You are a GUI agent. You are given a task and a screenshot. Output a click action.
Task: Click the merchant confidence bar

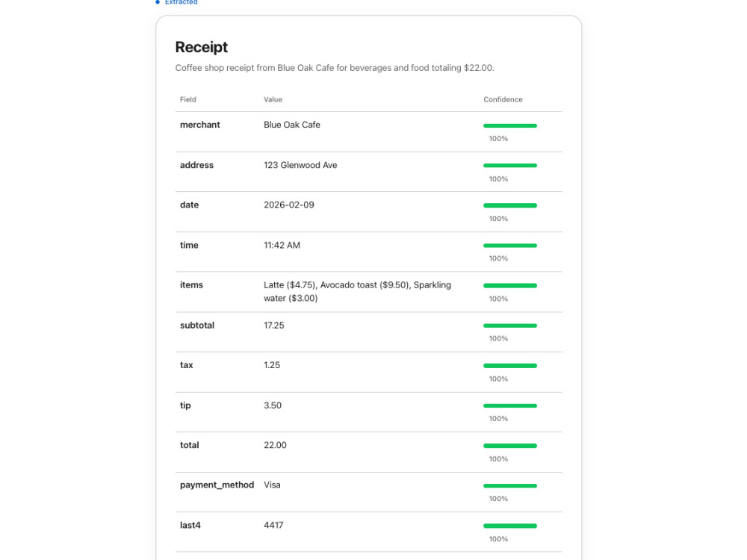coord(510,125)
